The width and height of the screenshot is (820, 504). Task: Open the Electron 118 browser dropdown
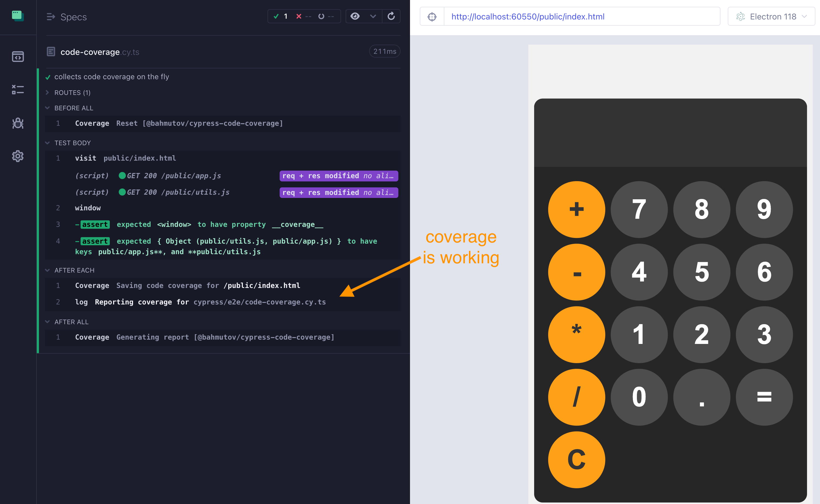(771, 16)
